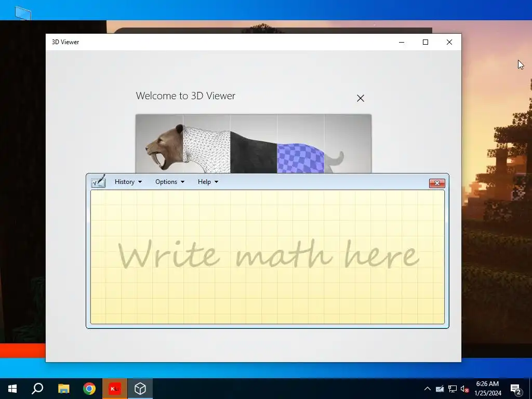The width and height of the screenshot is (532, 399).
Task: Open the network status tray icon
Action: [x=453, y=389]
